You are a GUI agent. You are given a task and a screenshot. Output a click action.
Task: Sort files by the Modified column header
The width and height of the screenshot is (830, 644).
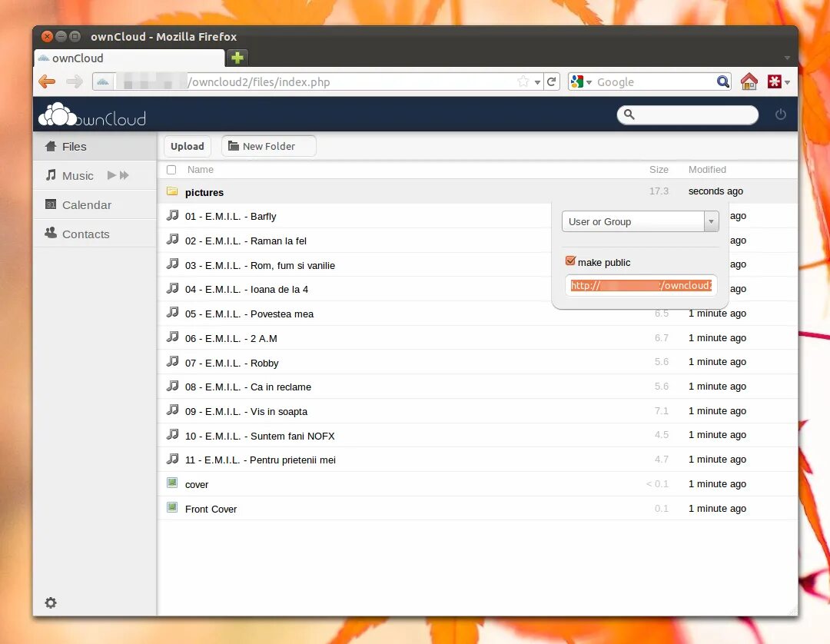pos(707,170)
